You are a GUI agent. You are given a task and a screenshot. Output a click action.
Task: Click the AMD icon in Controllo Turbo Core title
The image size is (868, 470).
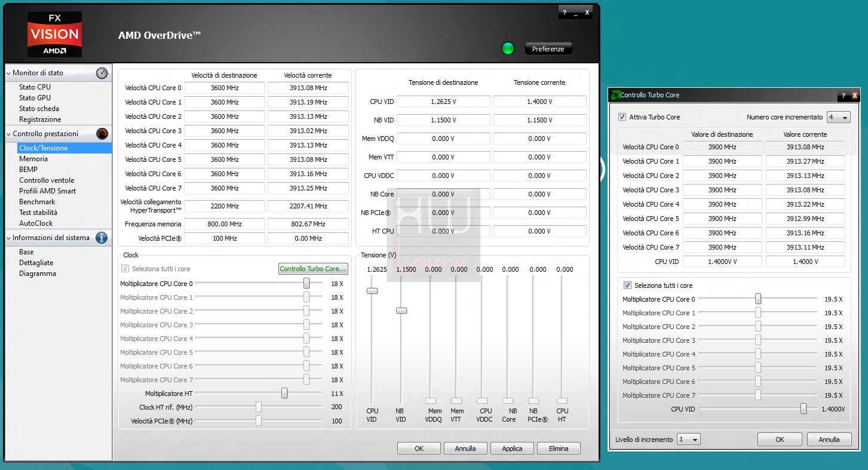tap(615, 95)
